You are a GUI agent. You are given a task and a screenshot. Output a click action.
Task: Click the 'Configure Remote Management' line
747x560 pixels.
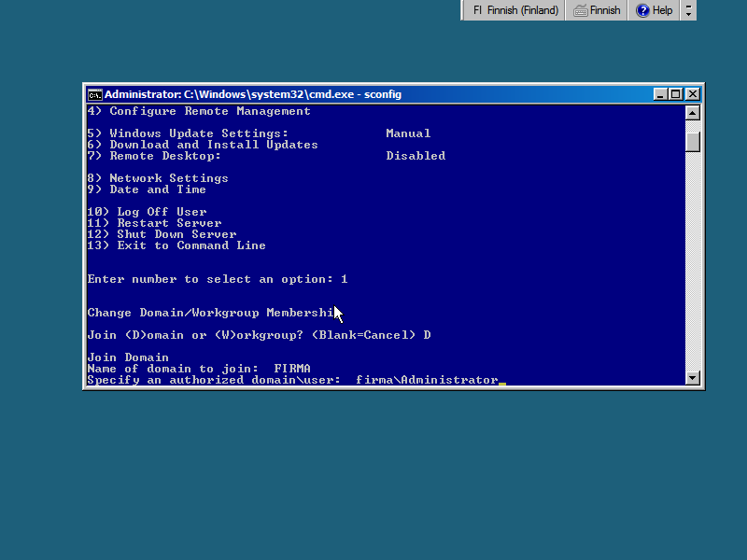point(209,111)
